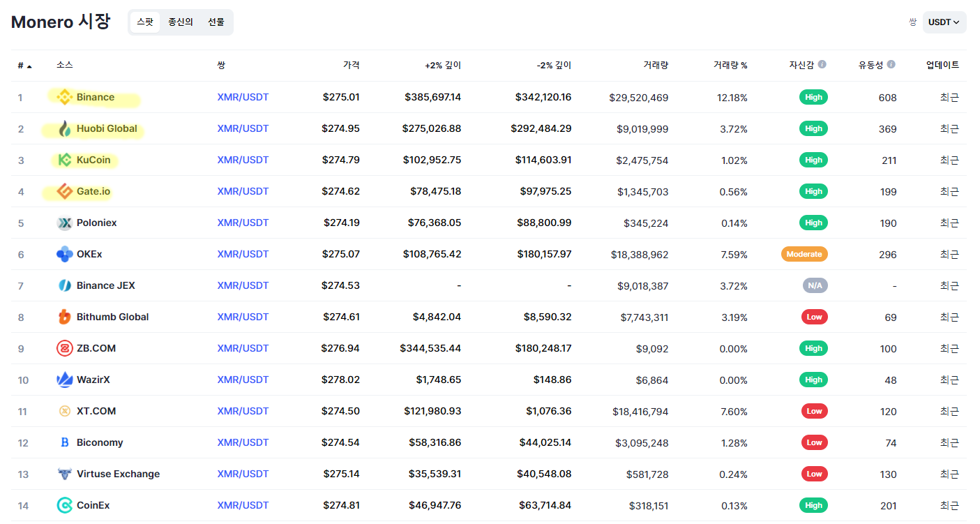Click Poloniex -2% depth $88,800.99
Screen dimensions: 980x524
point(545,223)
